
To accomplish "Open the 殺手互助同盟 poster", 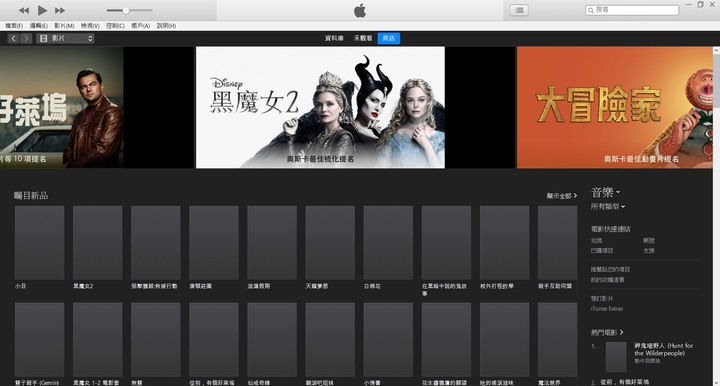I will (557, 243).
